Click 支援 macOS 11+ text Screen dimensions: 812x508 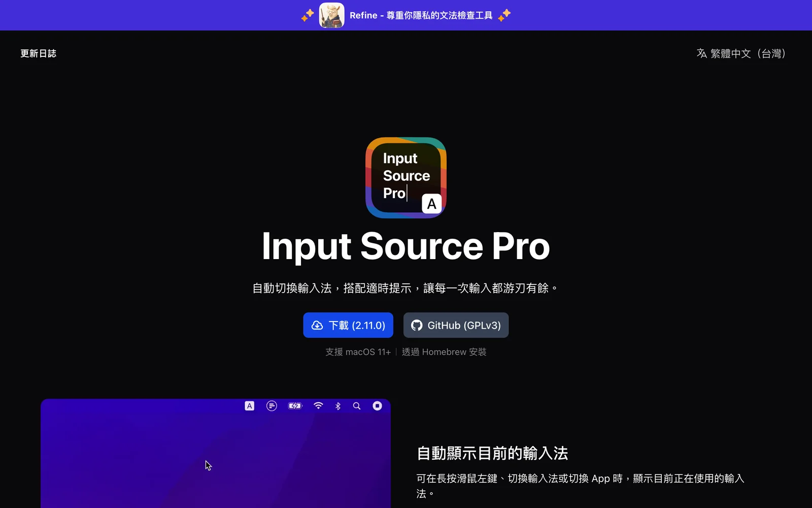pos(358,352)
